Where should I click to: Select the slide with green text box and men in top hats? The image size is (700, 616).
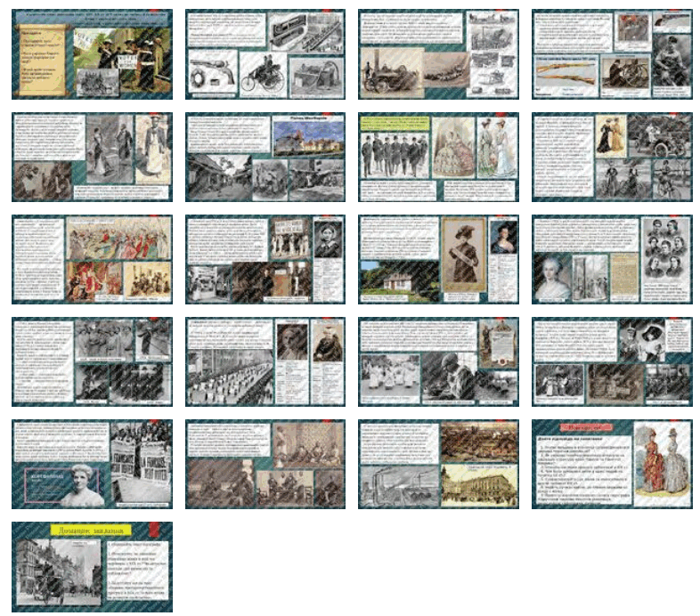(438, 157)
